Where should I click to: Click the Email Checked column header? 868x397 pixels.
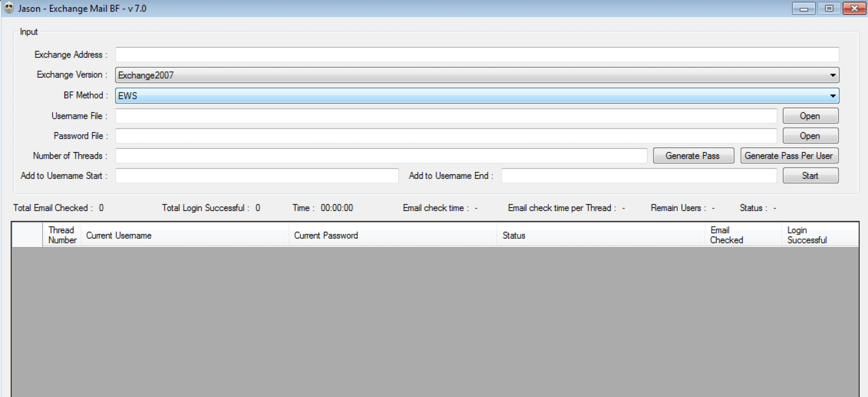tap(743, 235)
